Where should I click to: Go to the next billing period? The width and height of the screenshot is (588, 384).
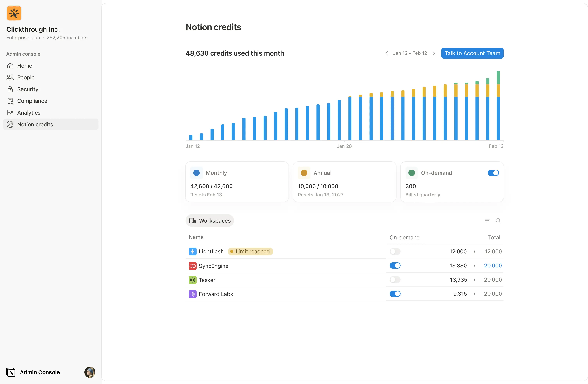(x=434, y=53)
